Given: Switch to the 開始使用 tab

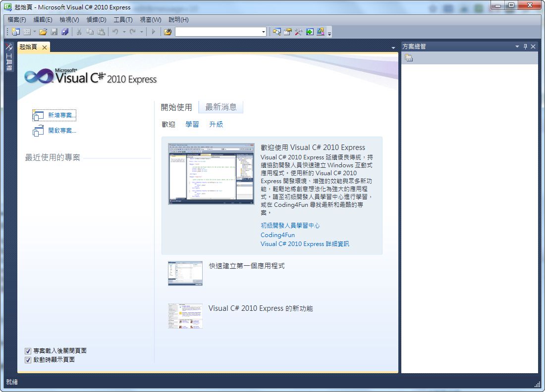Looking at the screenshot, I should point(176,107).
